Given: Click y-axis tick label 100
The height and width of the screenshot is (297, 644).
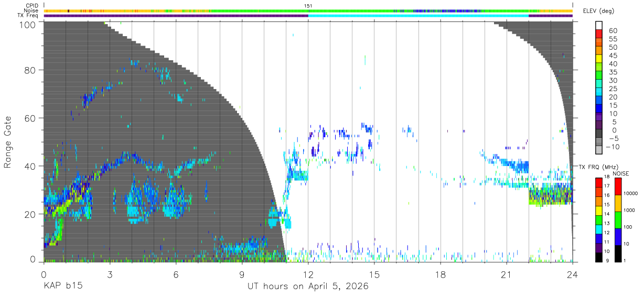Looking at the screenshot, I should pos(28,25).
